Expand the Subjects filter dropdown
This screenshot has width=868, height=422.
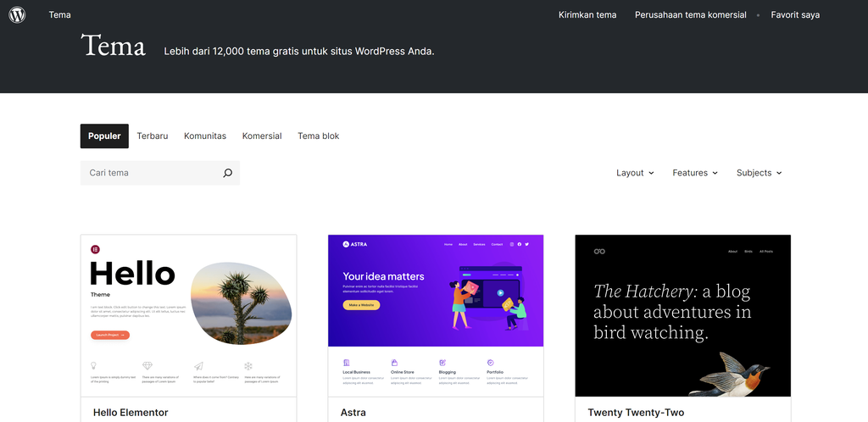pyautogui.click(x=759, y=173)
